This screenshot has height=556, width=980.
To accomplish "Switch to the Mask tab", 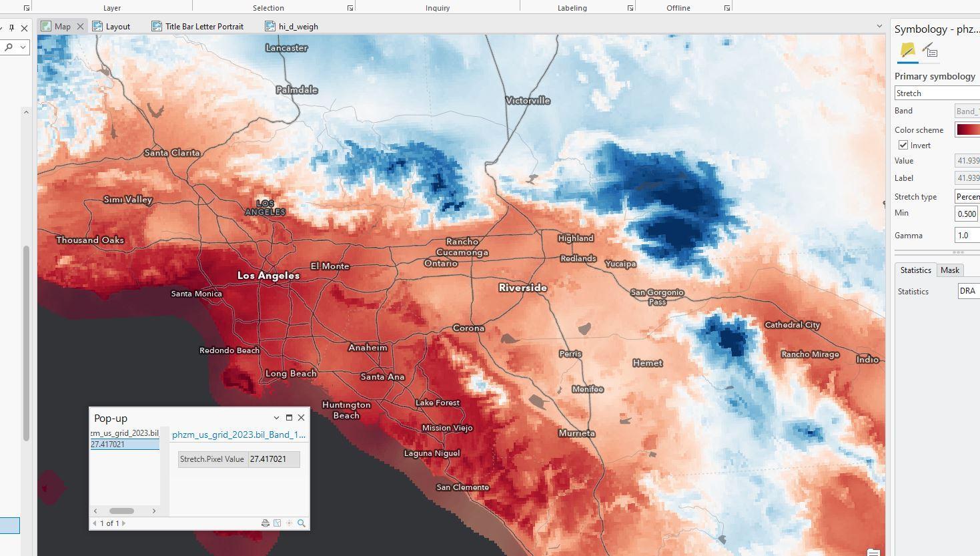I will (x=949, y=270).
